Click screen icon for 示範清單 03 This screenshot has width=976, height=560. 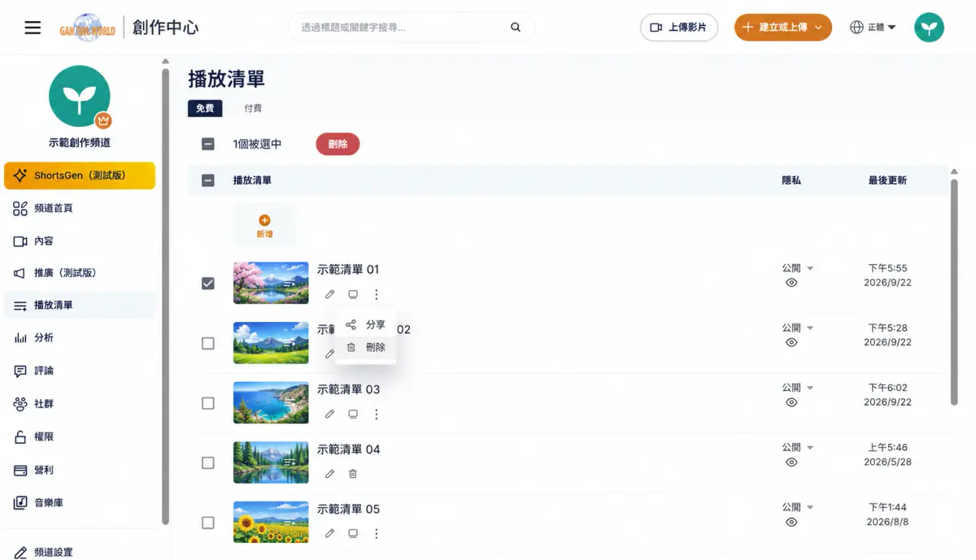tap(353, 414)
